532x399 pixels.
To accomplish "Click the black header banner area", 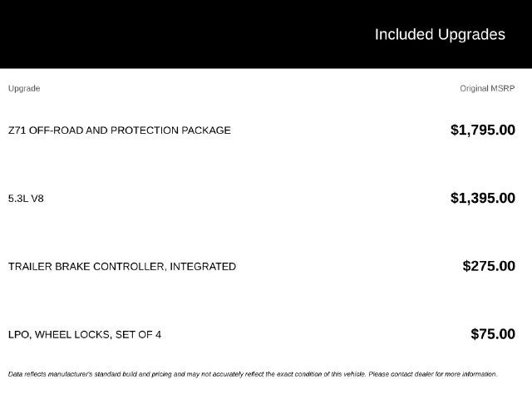I will point(266,34).
